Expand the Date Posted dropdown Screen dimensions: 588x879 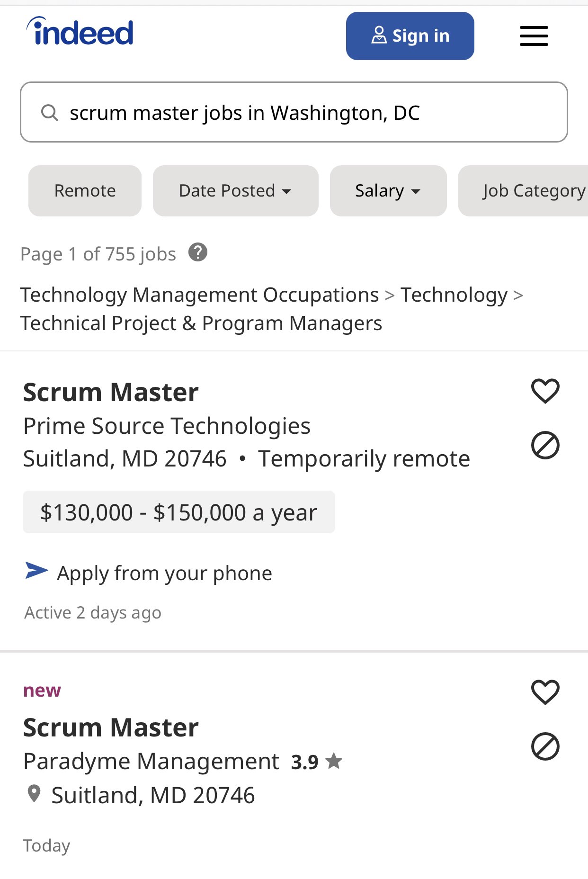tap(235, 191)
